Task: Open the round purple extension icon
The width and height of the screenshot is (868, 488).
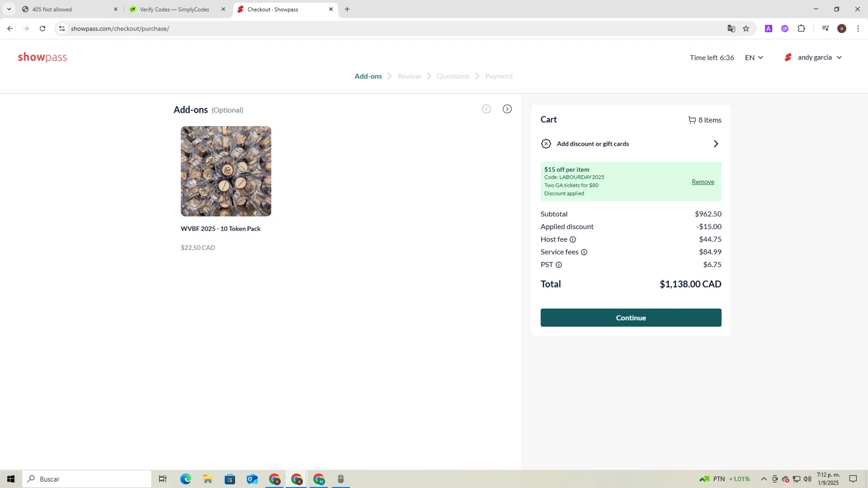Action: [785, 28]
